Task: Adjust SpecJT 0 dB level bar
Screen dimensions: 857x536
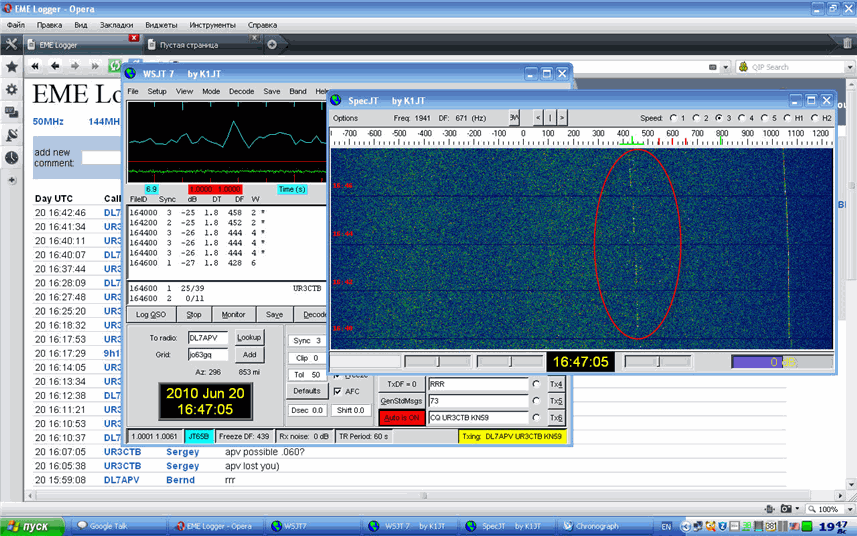Action: [782, 362]
